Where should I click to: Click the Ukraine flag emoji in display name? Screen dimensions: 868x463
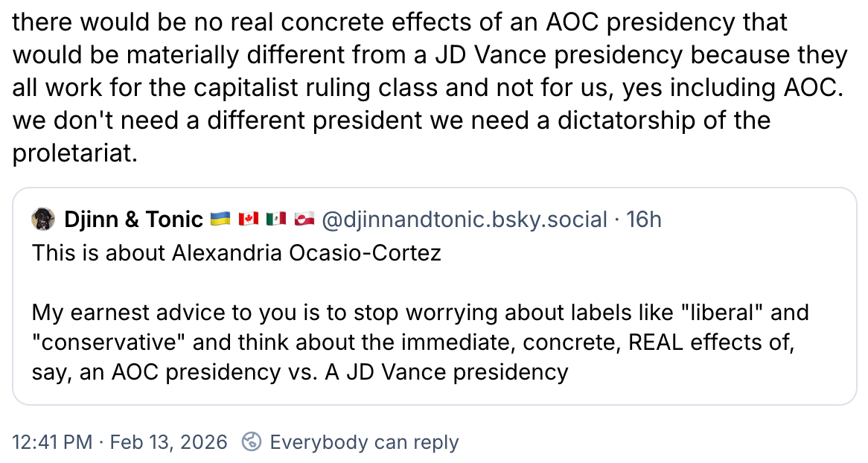pos(221,220)
